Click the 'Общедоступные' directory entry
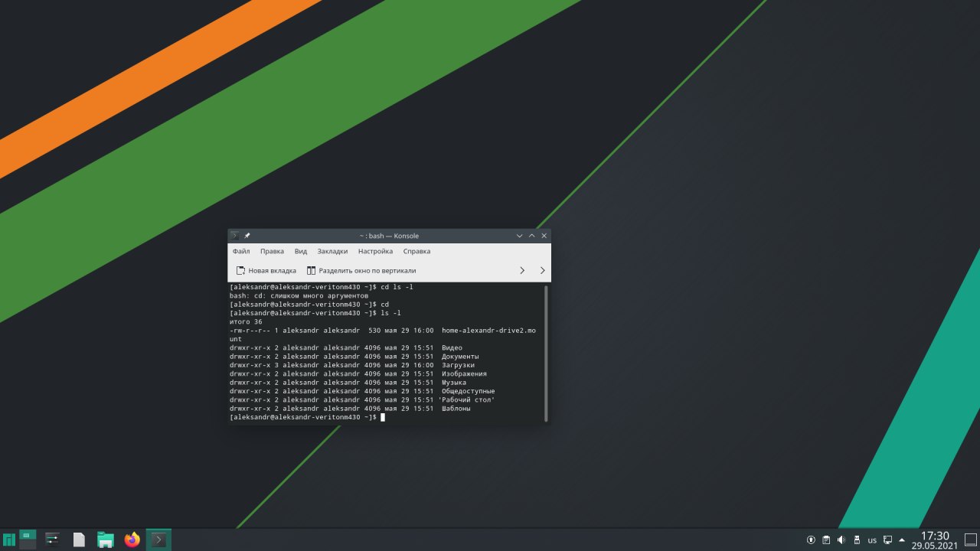980x551 pixels. [x=469, y=391]
